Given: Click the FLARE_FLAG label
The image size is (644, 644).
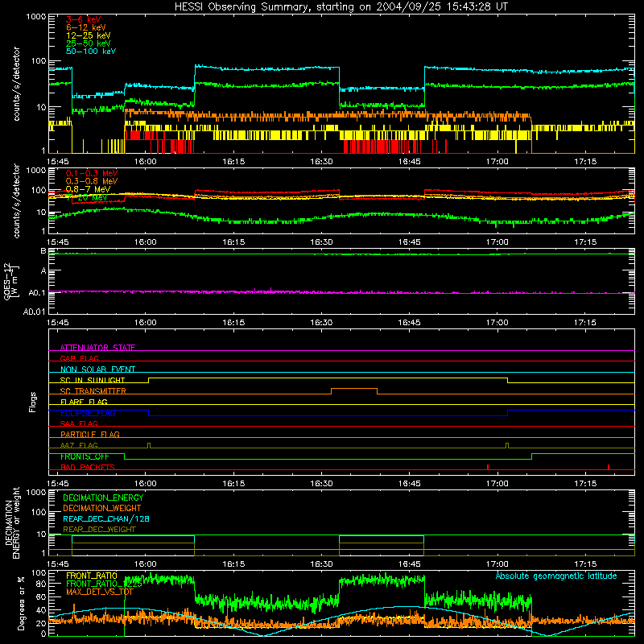Looking at the screenshot, I should click(84, 402).
